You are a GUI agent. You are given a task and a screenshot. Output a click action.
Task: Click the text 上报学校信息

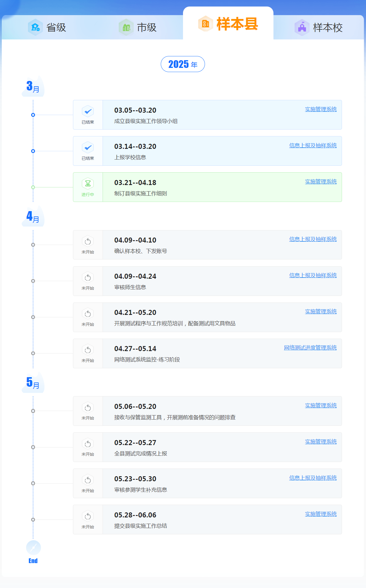click(130, 157)
